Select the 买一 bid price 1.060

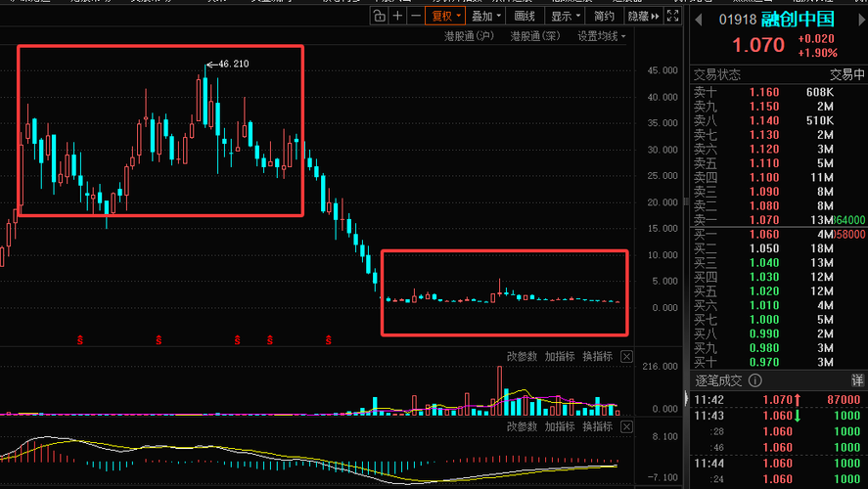coord(764,235)
